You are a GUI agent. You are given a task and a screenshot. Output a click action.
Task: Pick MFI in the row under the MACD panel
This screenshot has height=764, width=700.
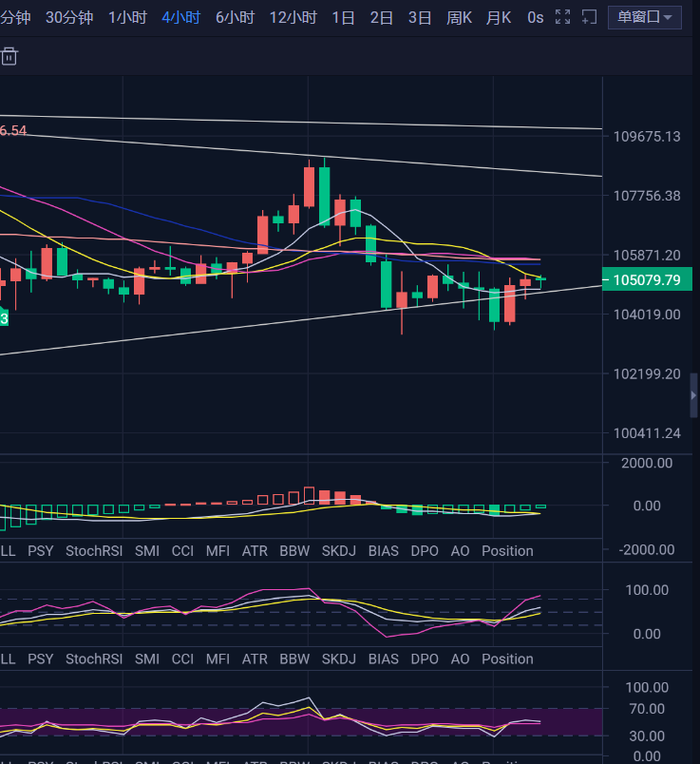(218, 551)
